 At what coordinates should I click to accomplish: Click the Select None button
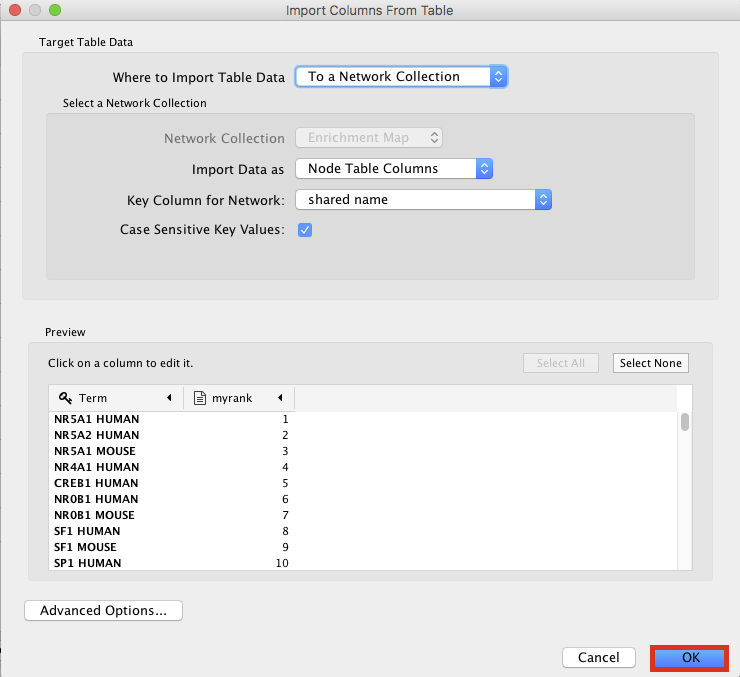click(x=650, y=363)
